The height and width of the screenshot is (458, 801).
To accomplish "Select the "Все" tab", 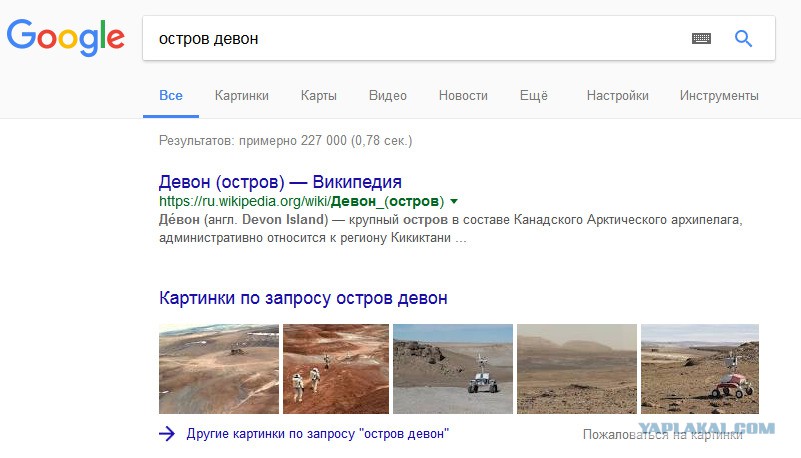I will tap(171, 95).
